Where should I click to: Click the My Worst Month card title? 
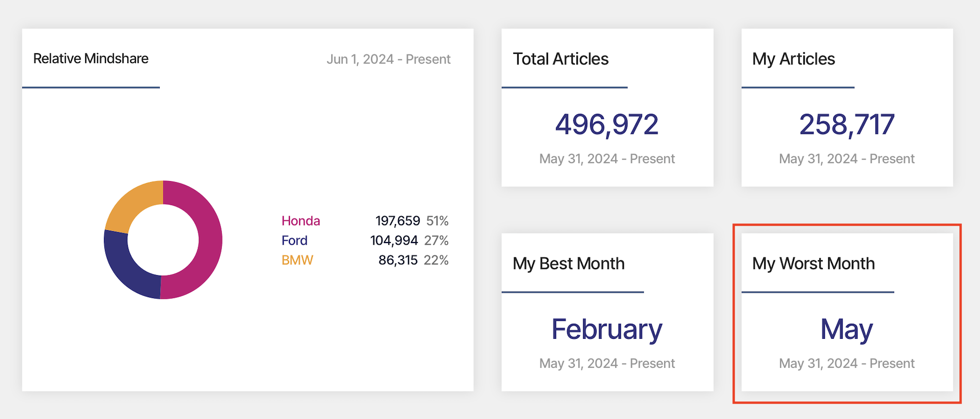[814, 264]
